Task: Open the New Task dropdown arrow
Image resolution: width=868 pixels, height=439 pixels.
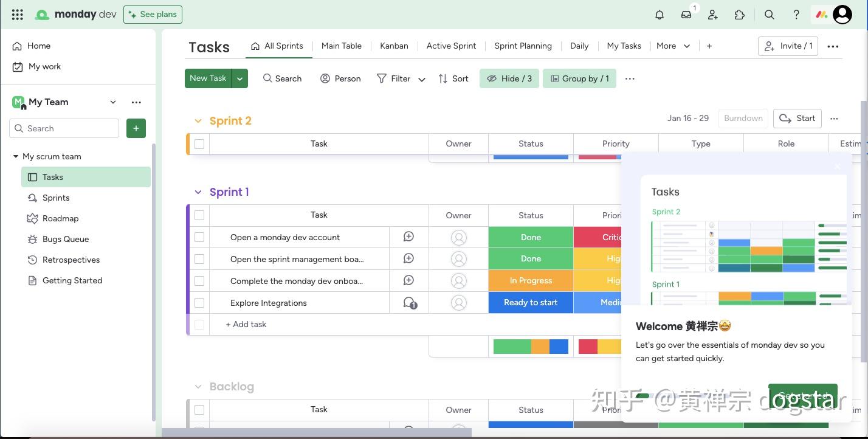Action: click(x=239, y=78)
